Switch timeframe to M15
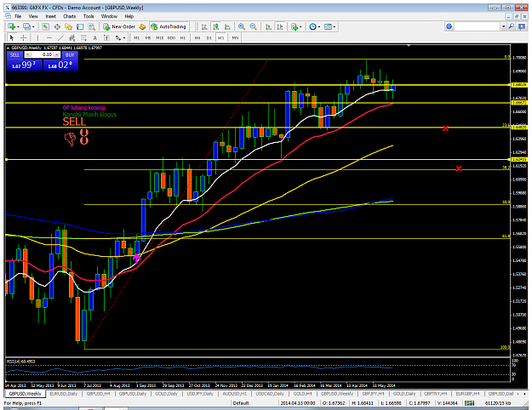Screen dimensions: 532x410 point(159,38)
